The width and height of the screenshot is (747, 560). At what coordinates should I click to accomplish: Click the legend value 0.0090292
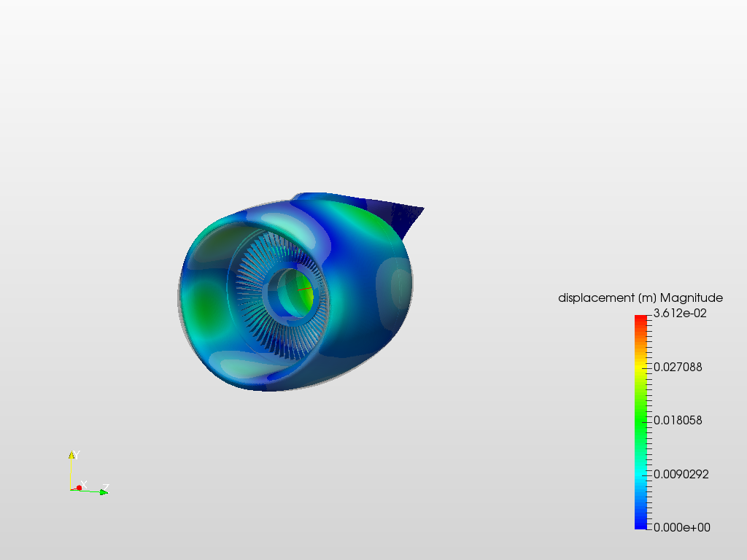(x=681, y=474)
